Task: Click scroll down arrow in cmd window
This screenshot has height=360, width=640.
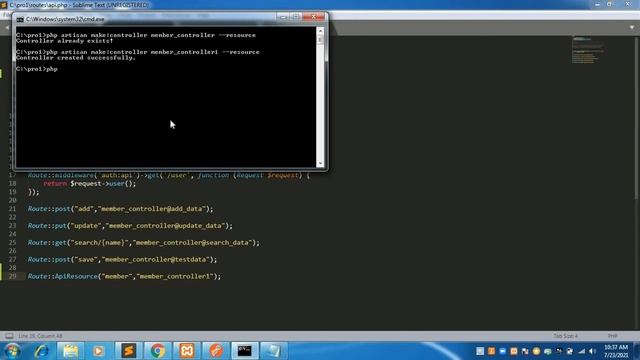Action: click(x=320, y=163)
